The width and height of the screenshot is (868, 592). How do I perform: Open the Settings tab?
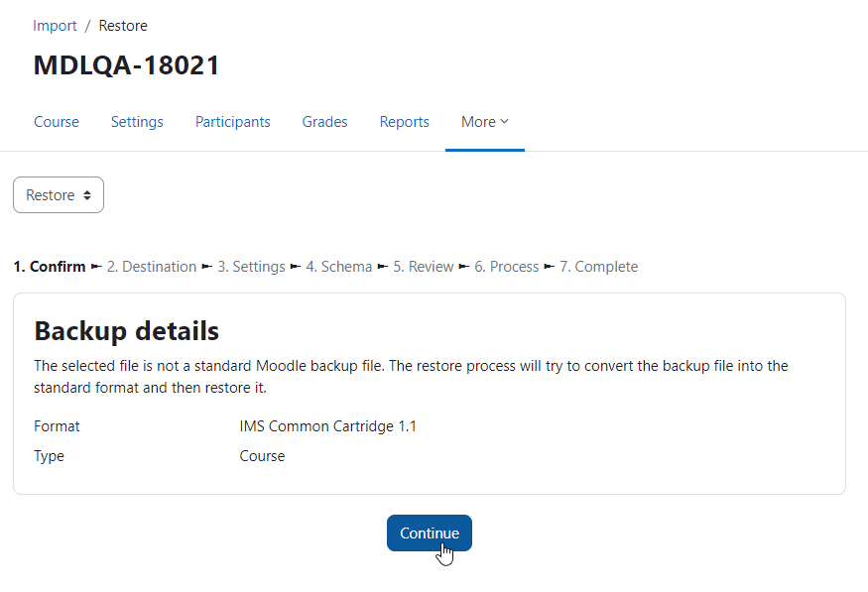coord(137,122)
